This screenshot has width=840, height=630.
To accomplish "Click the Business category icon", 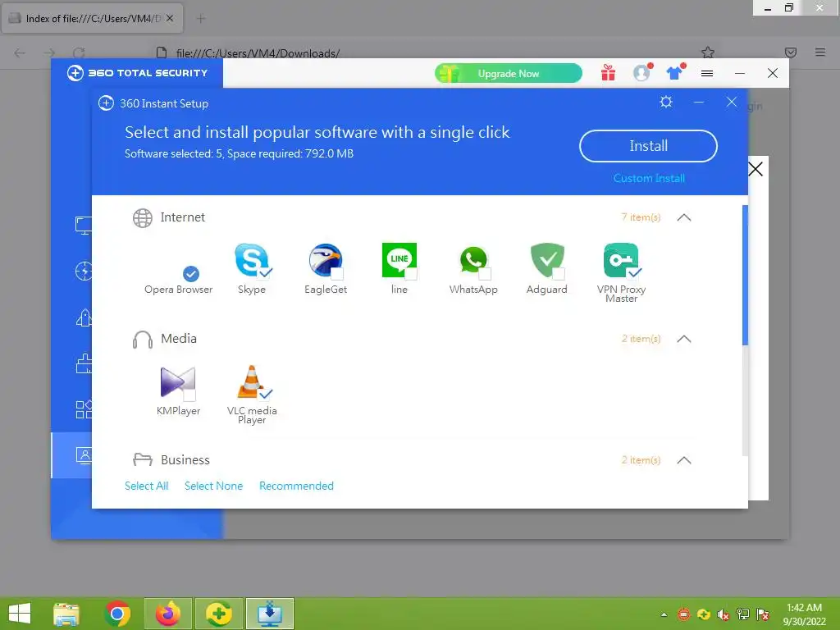I will pyautogui.click(x=143, y=459).
